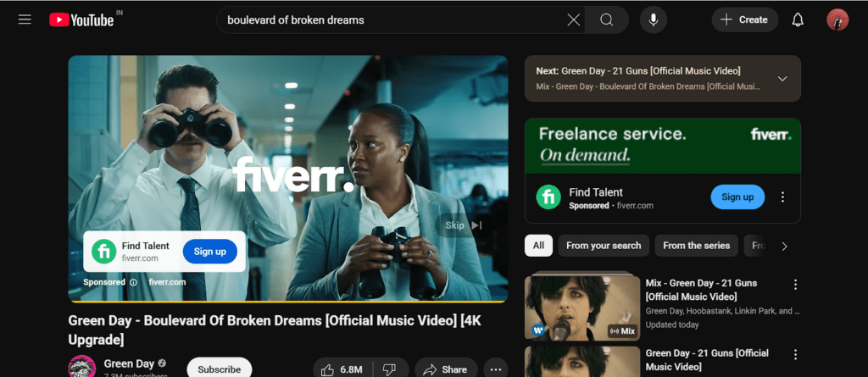Image resolution: width=868 pixels, height=377 pixels.
Task: Sign up from sidebar Fiverr ad
Action: [737, 197]
